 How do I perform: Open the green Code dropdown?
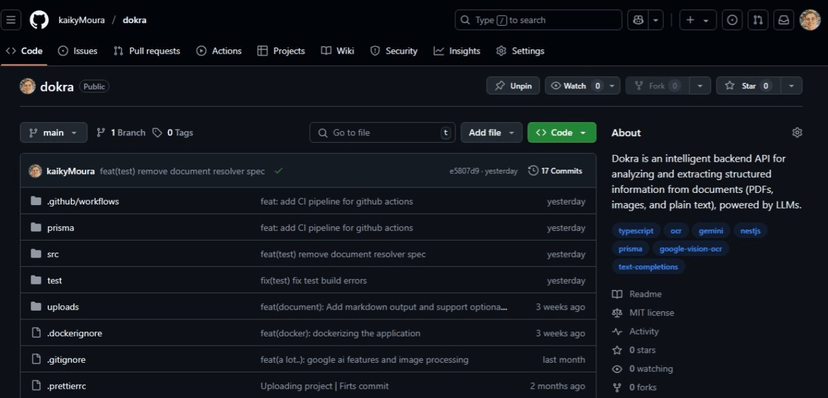point(561,132)
